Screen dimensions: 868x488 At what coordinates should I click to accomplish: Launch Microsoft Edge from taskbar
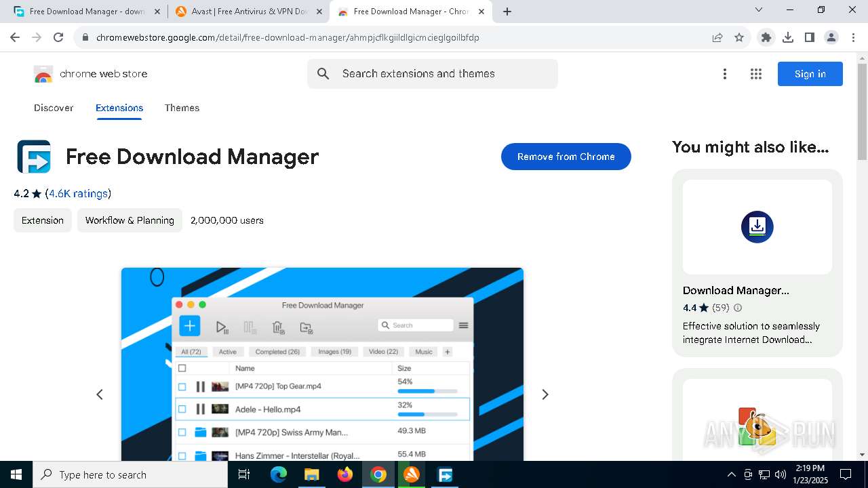(x=279, y=474)
